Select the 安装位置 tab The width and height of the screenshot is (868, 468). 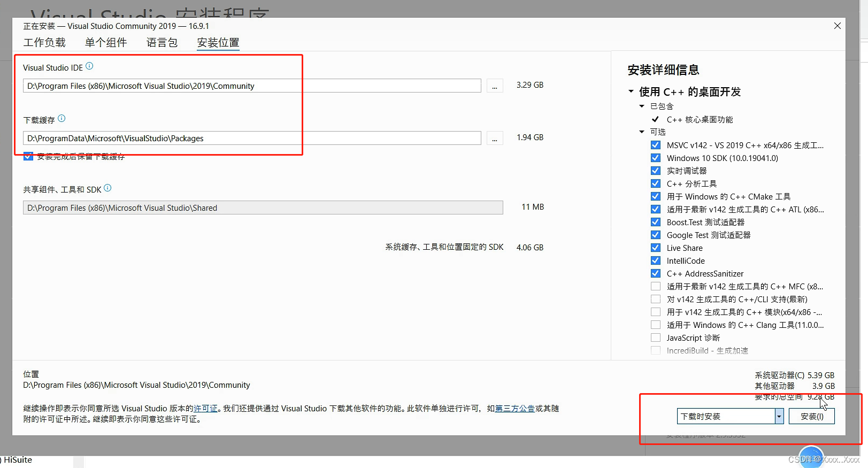coord(218,42)
